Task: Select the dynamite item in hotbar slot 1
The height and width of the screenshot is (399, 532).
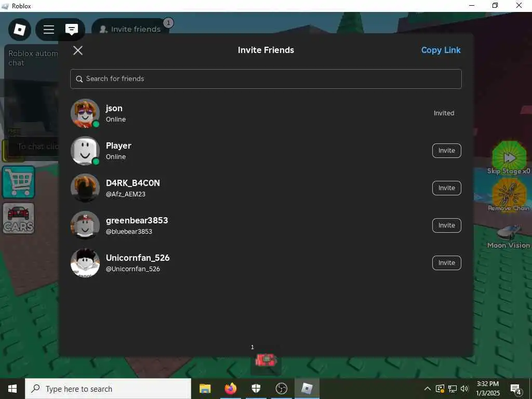Action: coord(266,360)
